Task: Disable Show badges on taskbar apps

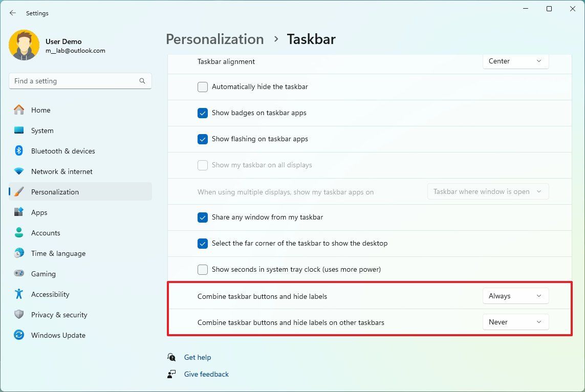Action: pyautogui.click(x=202, y=113)
